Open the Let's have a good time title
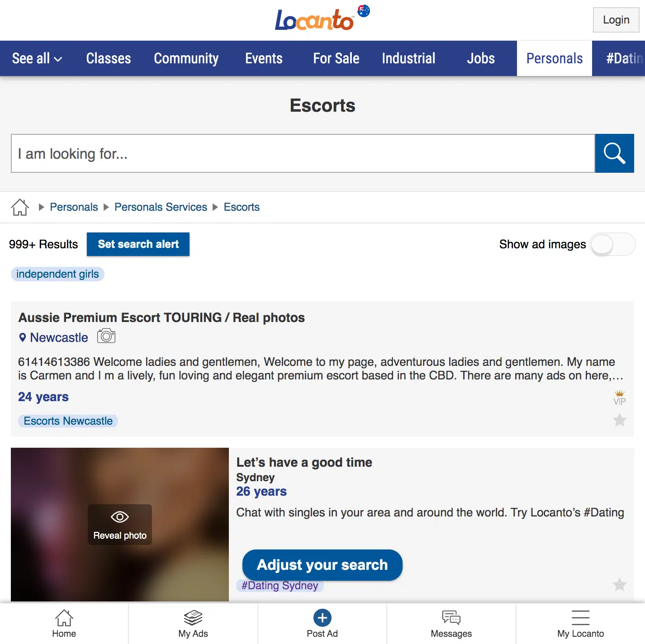The height and width of the screenshot is (644, 645). click(304, 462)
